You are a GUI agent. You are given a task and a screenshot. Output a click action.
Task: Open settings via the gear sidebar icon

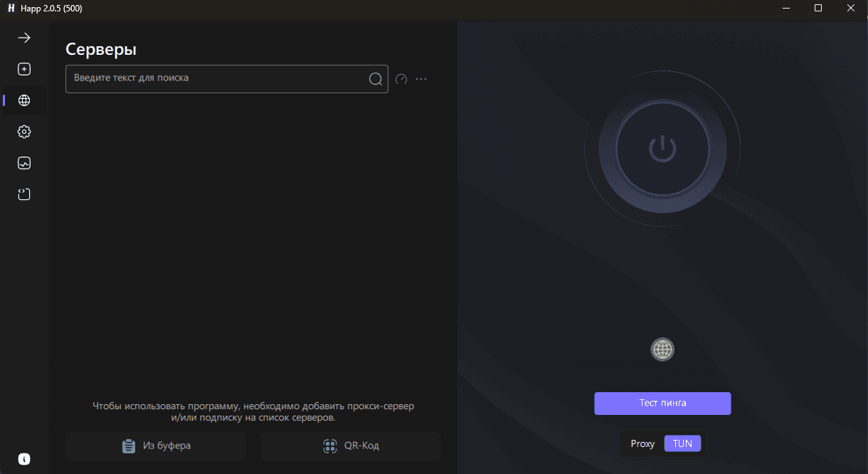tap(24, 132)
